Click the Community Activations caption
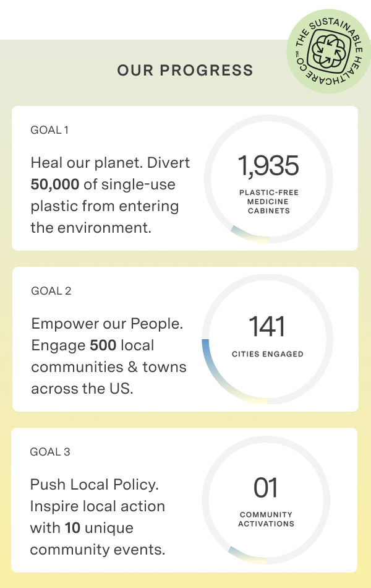The image size is (371, 588). click(x=266, y=519)
